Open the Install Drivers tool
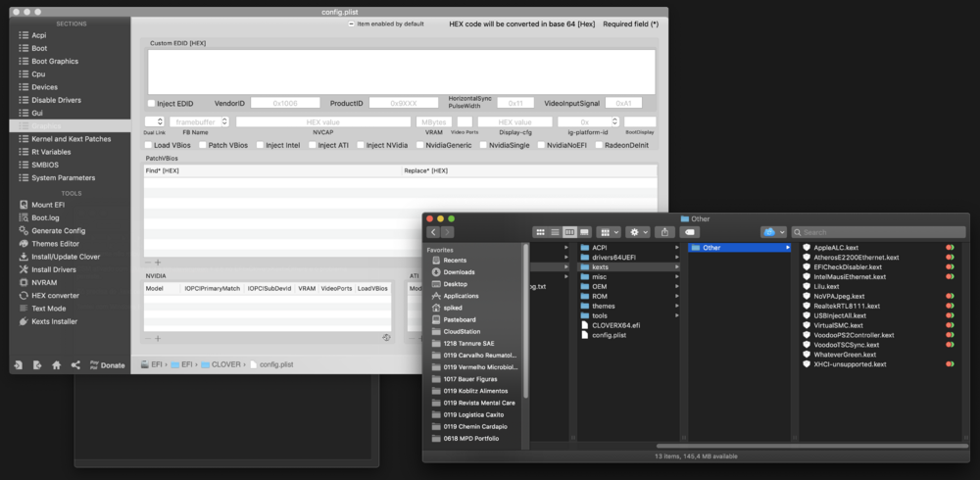This screenshot has height=480, width=980. pyautogui.click(x=54, y=269)
